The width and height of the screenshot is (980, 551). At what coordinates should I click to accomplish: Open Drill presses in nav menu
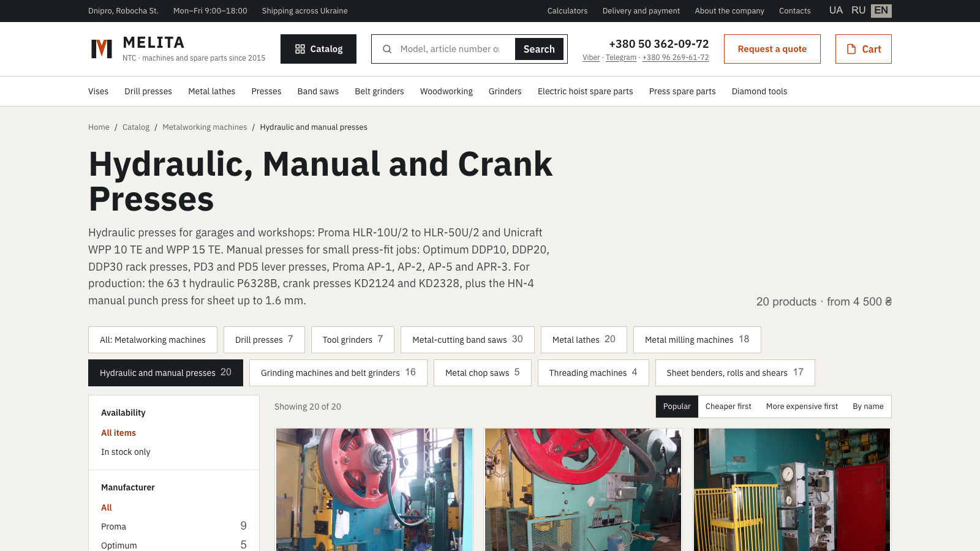click(x=148, y=91)
